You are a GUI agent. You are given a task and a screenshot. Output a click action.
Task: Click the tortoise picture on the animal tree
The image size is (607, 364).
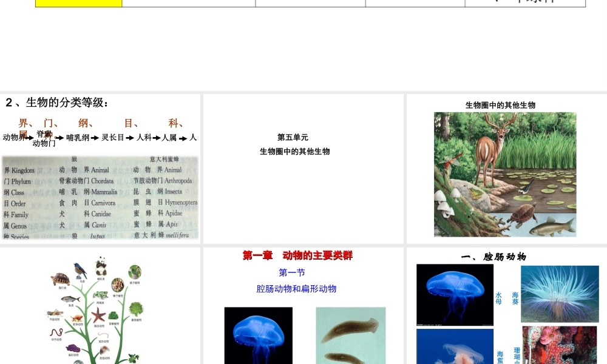pos(60,279)
